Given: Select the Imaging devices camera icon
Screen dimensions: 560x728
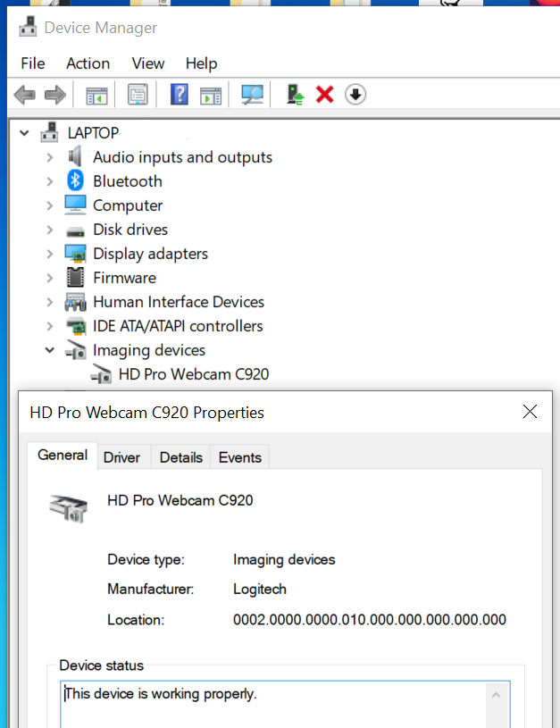Looking at the screenshot, I should click(x=75, y=349).
